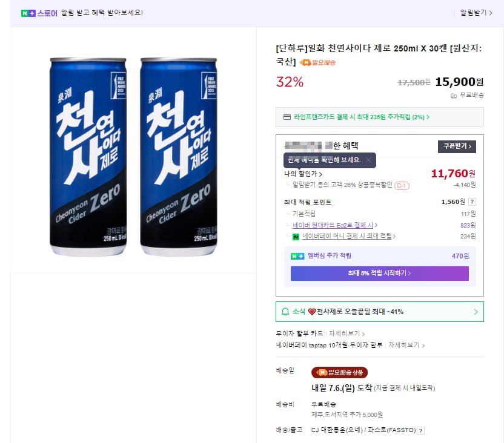The image size is (504, 443).
Task: Click the card icon in 라인프렌즈카드 banner
Action: click(x=287, y=117)
